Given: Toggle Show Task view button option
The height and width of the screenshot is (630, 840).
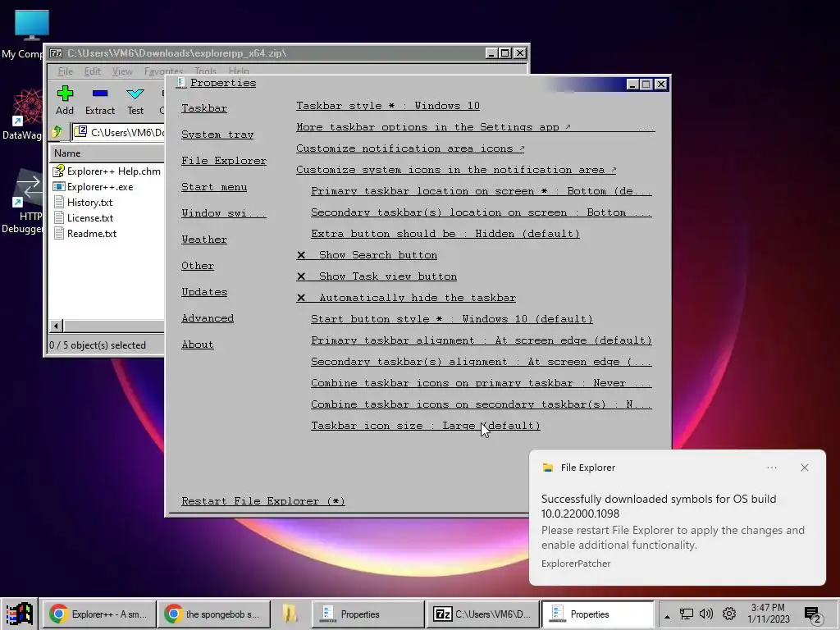Looking at the screenshot, I should (x=377, y=276).
